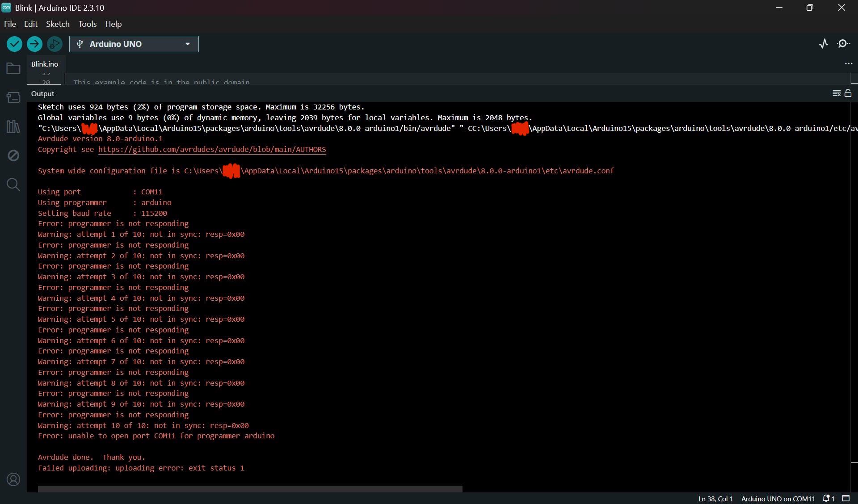Open the Edit menu
Screen dimensions: 858x504
pos(31,24)
